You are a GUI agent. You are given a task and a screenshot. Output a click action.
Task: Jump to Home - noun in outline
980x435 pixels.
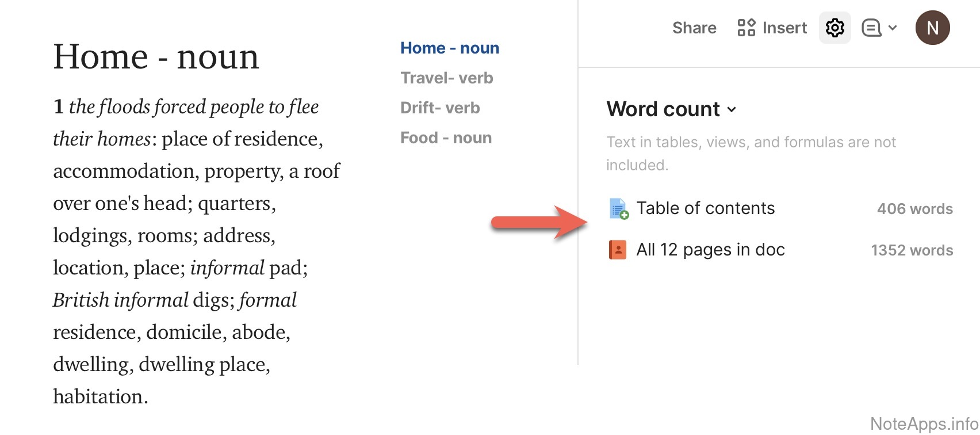click(x=450, y=48)
